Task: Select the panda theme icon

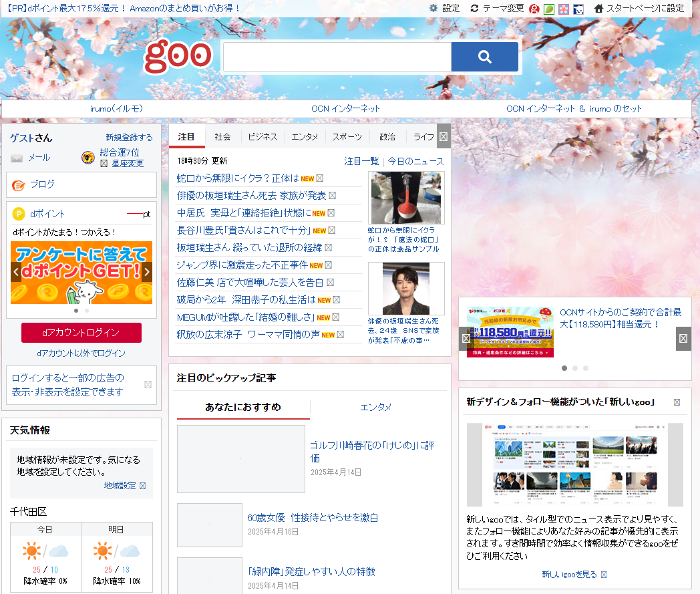Action: (x=578, y=9)
